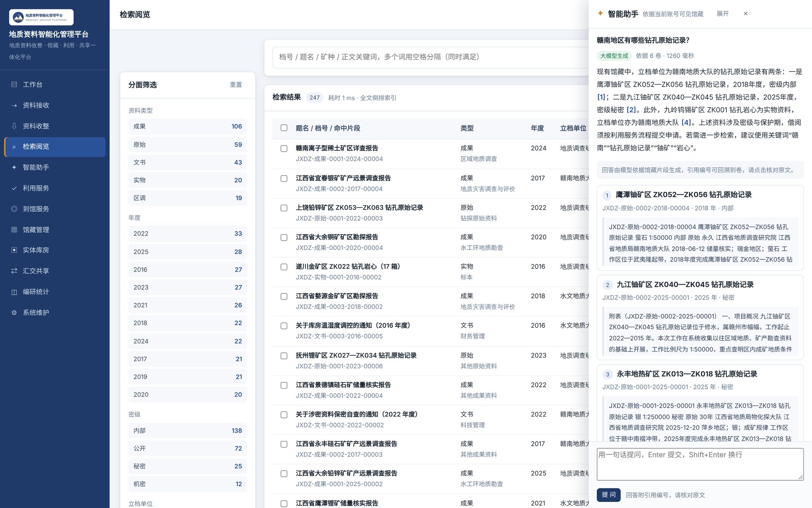Click the 利用服务 checkmark icon
The width and height of the screenshot is (812, 508).
14,188
